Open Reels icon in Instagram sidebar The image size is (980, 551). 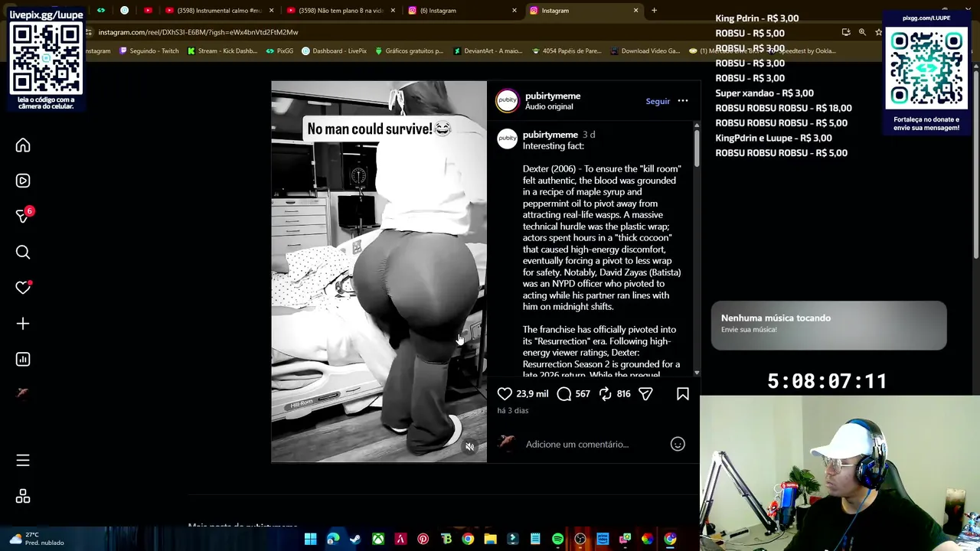click(x=23, y=181)
